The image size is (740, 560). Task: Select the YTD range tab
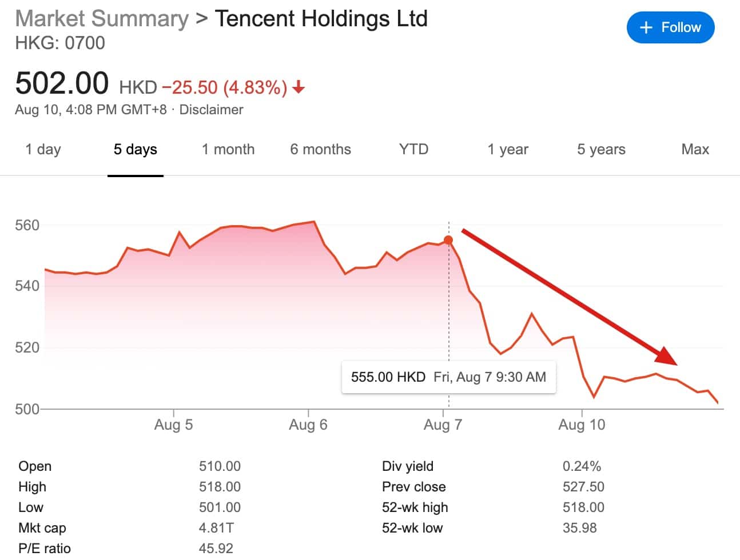point(413,150)
